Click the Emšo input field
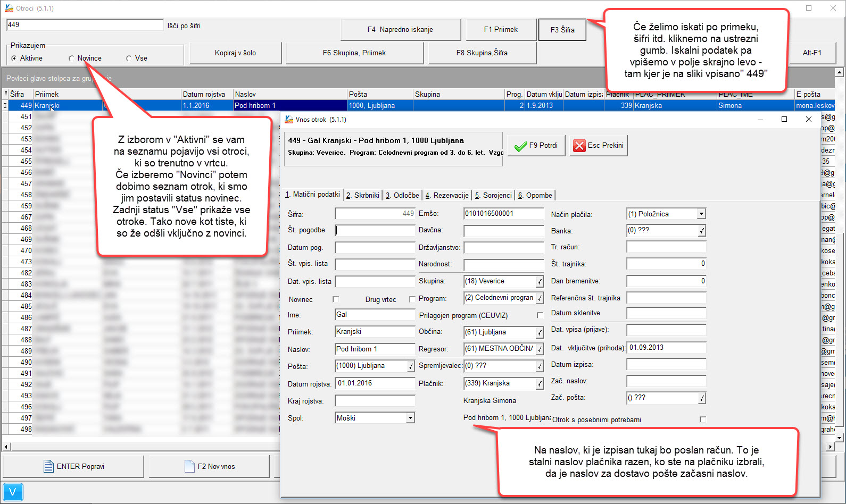Image resolution: width=846 pixels, height=504 pixels. click(503, 214)
